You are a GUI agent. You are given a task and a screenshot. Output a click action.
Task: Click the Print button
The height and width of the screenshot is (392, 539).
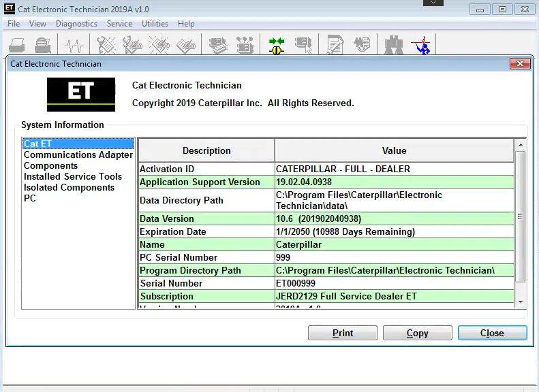[x=343, y=333]
